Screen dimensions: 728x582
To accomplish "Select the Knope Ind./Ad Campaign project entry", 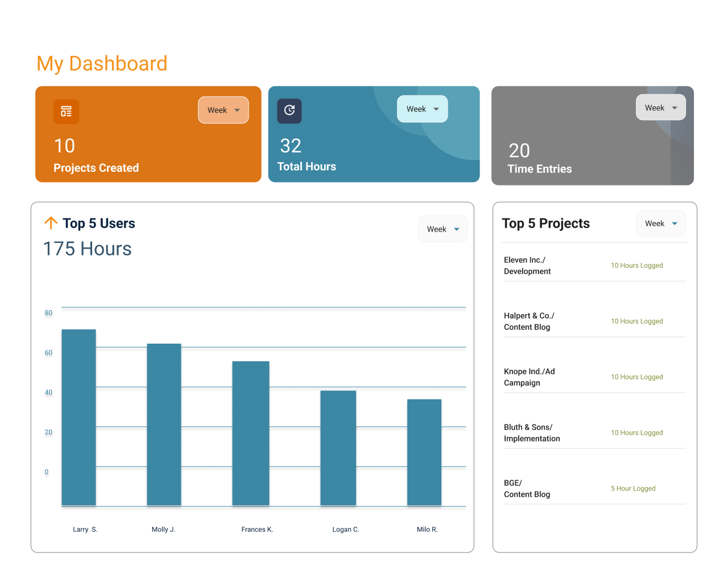I will pos(529,377).
